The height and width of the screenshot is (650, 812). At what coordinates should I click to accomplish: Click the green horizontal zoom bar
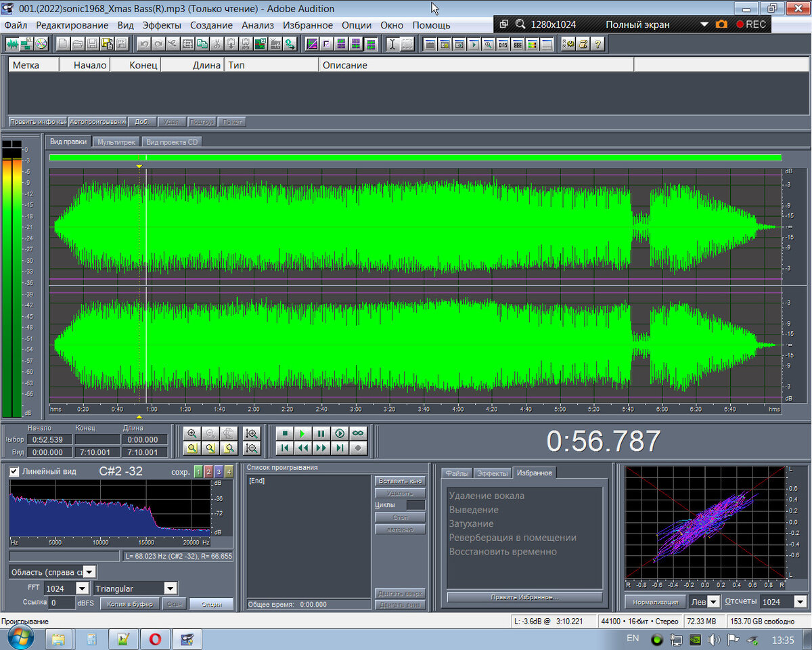tap(415, 157)
